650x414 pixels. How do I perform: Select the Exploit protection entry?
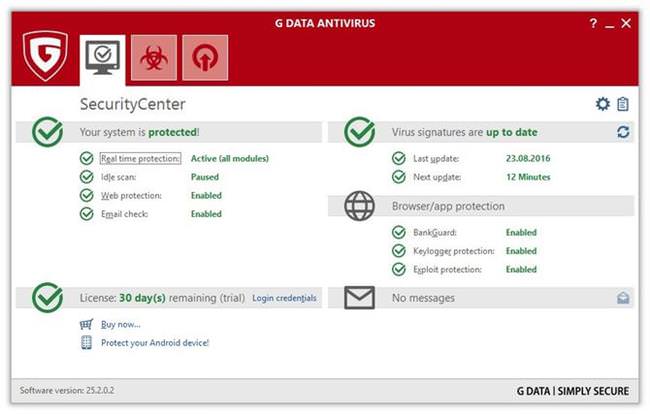point(447,269)
